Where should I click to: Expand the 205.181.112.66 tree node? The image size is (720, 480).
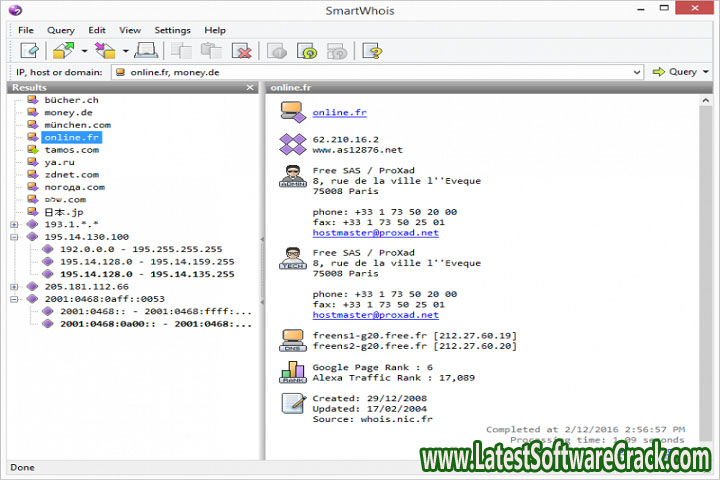click(14, 287)
